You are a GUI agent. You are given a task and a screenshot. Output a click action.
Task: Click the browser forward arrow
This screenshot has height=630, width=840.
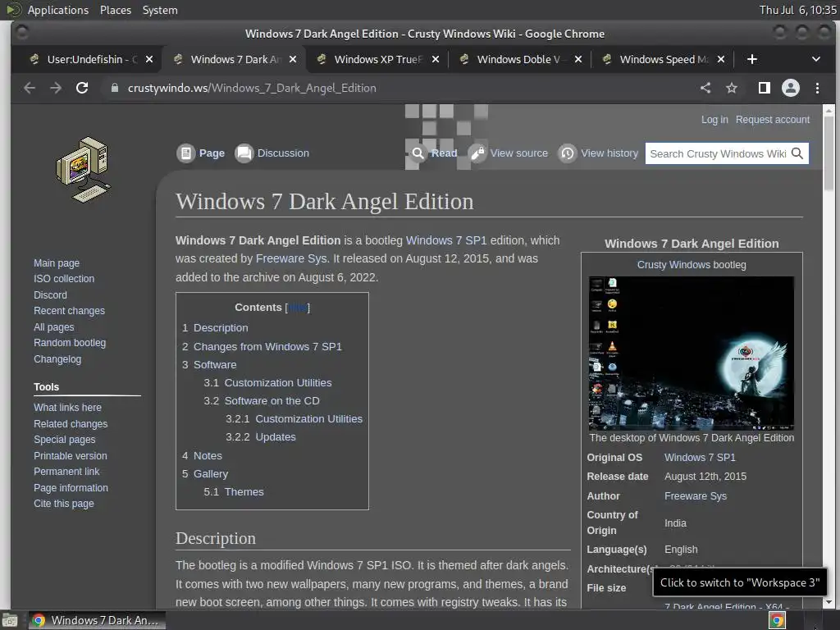click(56, 88)
